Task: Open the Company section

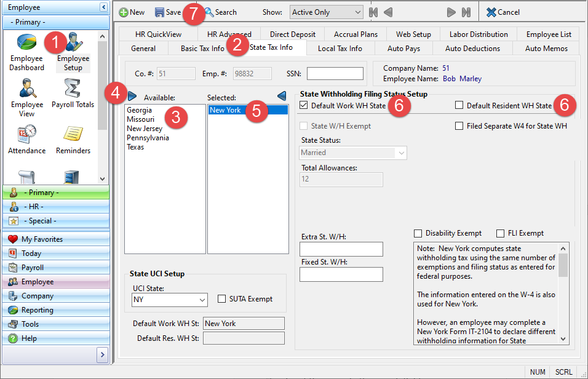Action: 56,296
